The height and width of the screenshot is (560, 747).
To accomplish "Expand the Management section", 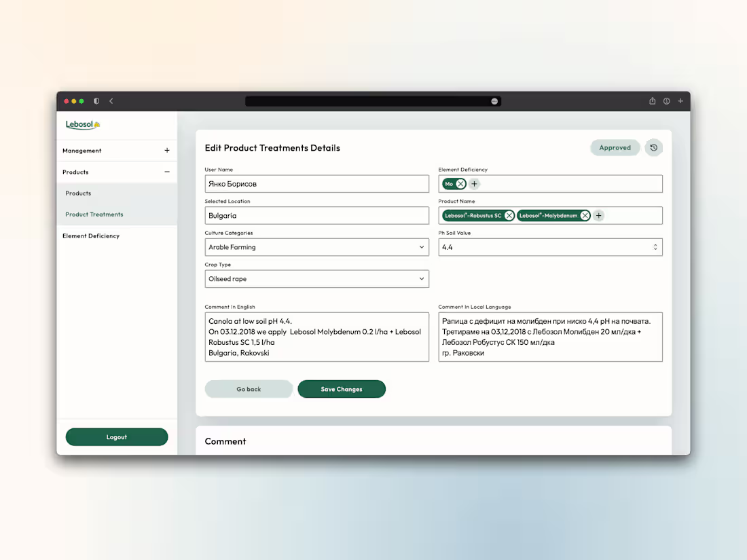I will (166, 150).
